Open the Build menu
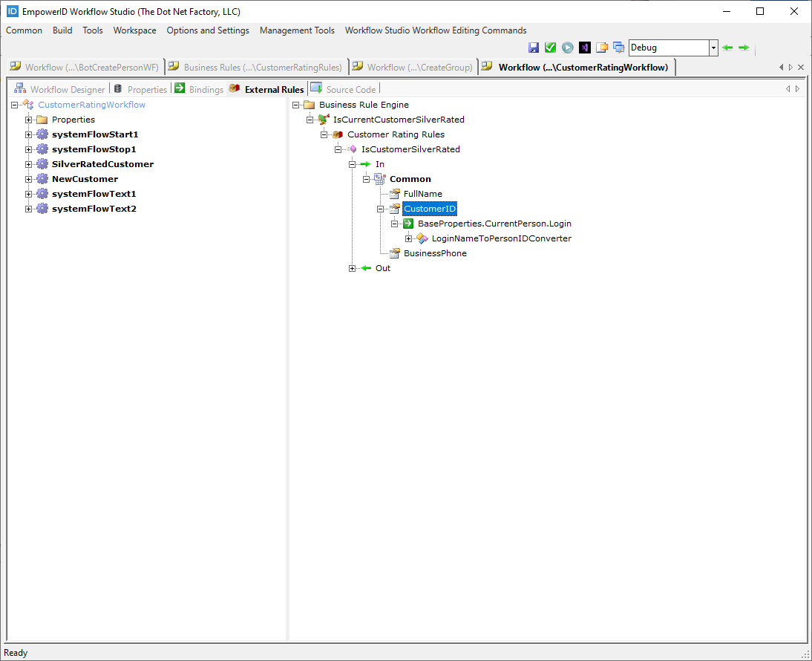The image size is (812, 661). pos(62,30)
